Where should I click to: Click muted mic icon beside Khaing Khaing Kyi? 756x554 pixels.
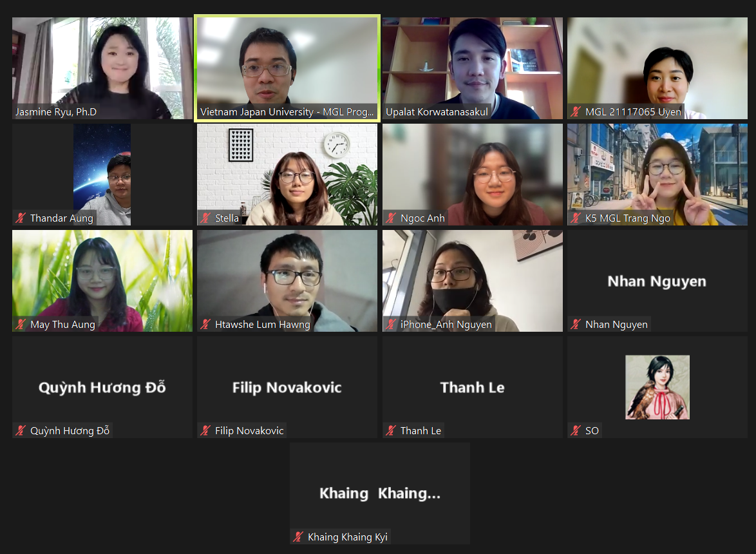[298, 537]
